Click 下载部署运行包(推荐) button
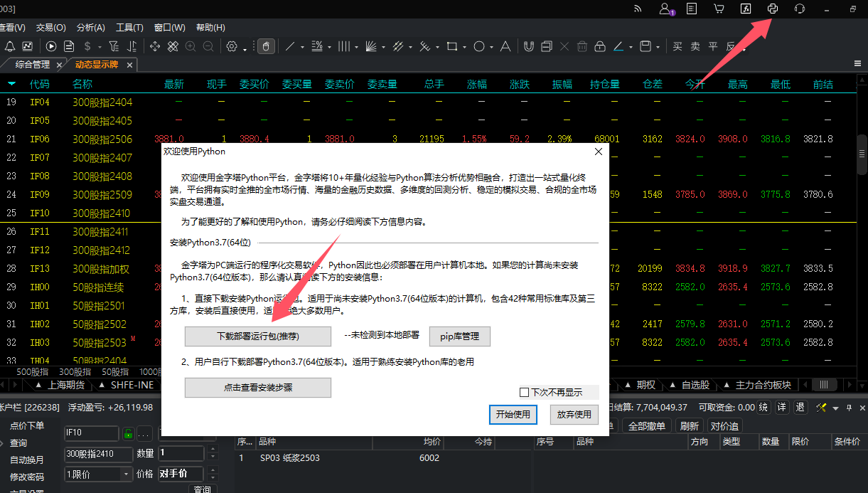Screen dimensions: 868x493 pos(258,336)
